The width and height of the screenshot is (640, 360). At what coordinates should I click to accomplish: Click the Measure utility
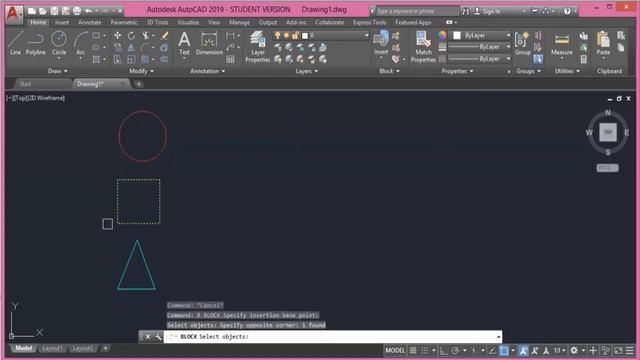coord(562,43)
